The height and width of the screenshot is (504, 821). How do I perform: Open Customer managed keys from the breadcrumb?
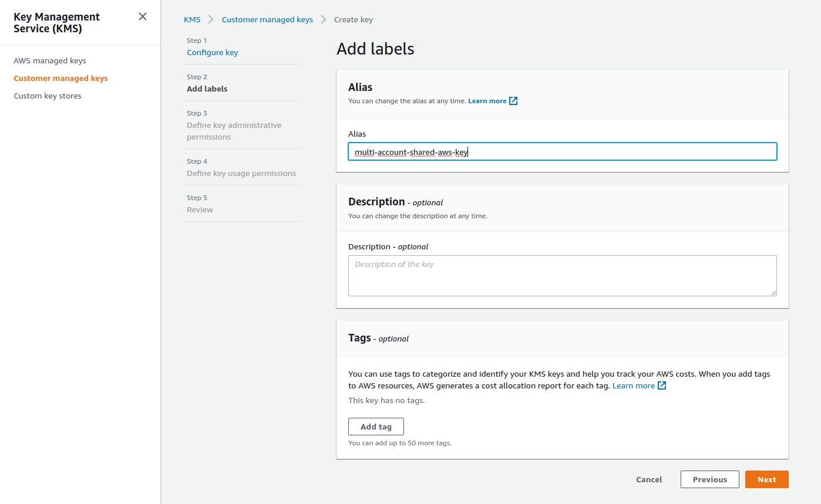point(267,19)
